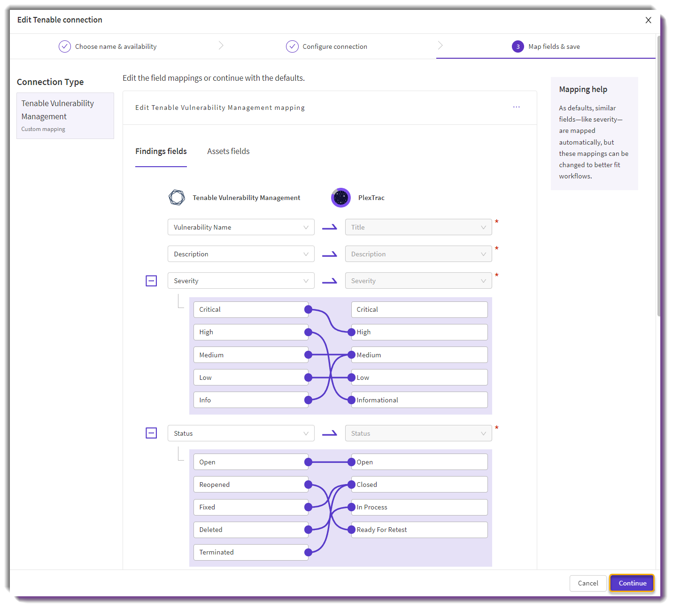Click connector dot on Tenable Fixed status

(308, 507)
